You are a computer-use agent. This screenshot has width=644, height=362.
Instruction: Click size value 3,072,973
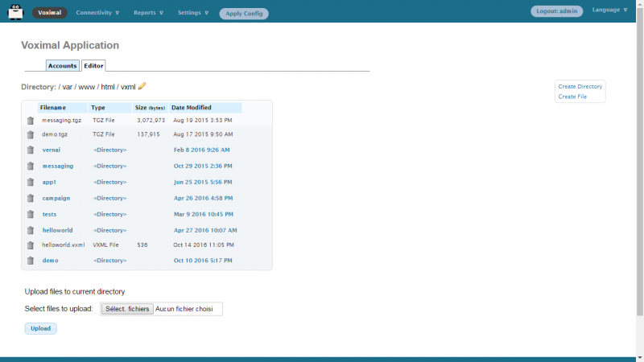[151, 120]
